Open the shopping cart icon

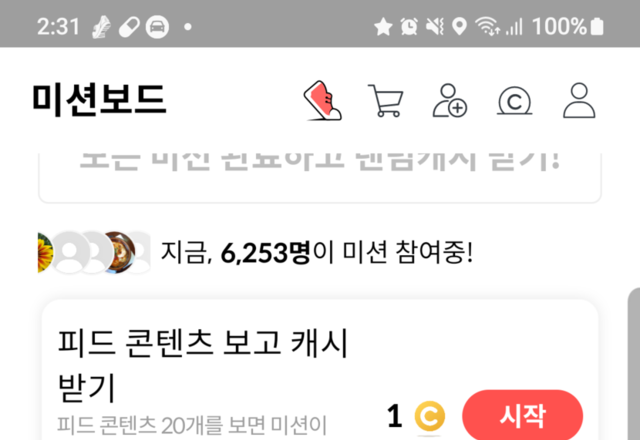pyautogui.click(x=385, y=100)
